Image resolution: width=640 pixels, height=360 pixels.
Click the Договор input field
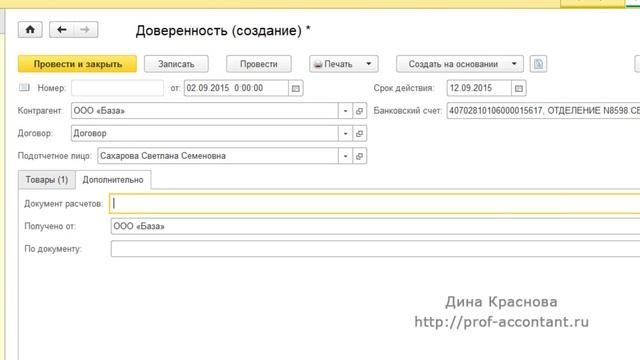[x=205, y=133]
